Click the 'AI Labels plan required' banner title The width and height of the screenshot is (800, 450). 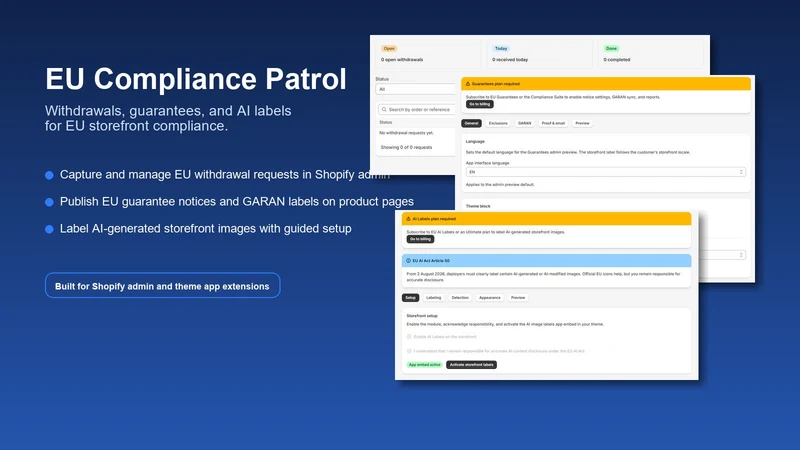[434, 219]
